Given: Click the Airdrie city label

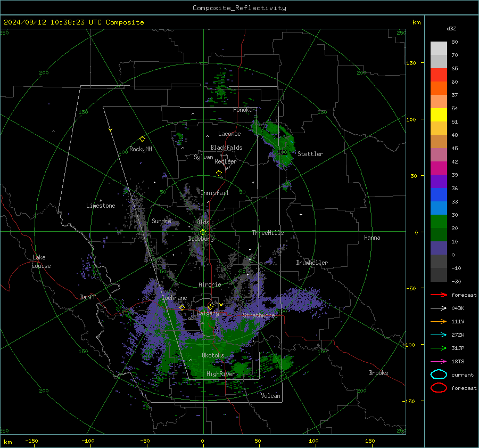Looking at the screenshot, I should tap(210, 284).
